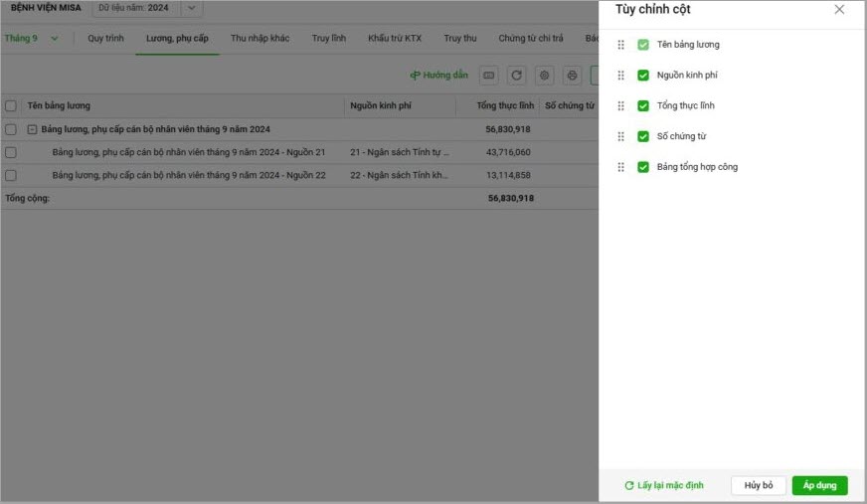Uncheck the Tổng thực lĩnh column checkbox
The width and height of the screenshot is (867, 504).
coord(643,106)
